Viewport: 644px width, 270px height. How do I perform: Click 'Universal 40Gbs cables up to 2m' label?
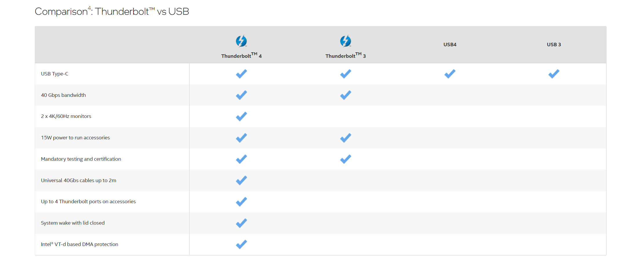78,180
